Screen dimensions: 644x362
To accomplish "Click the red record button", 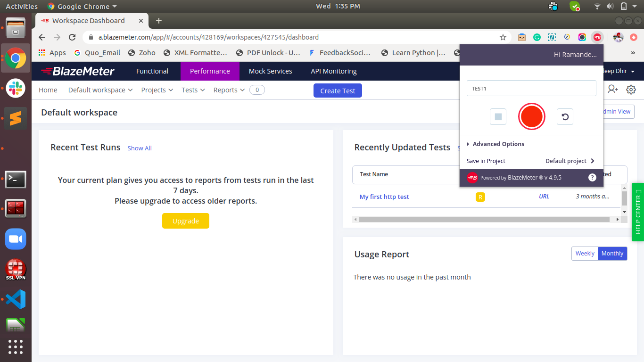I will pyautogui.click(x=531, y=116).
